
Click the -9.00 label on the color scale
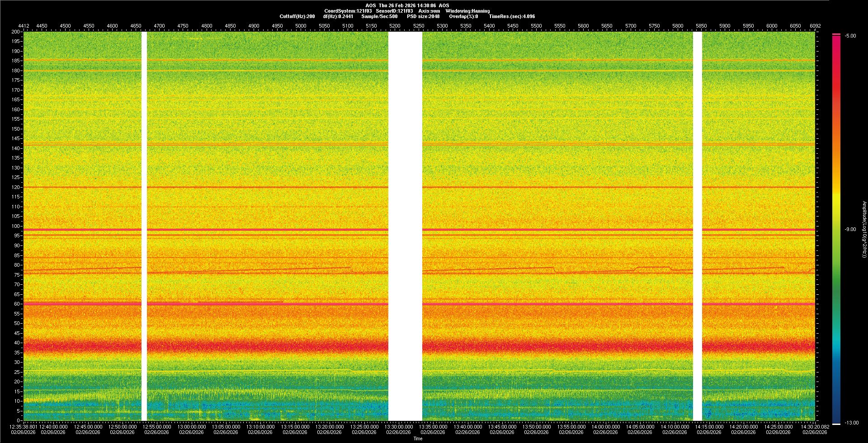tap(850, 229)
